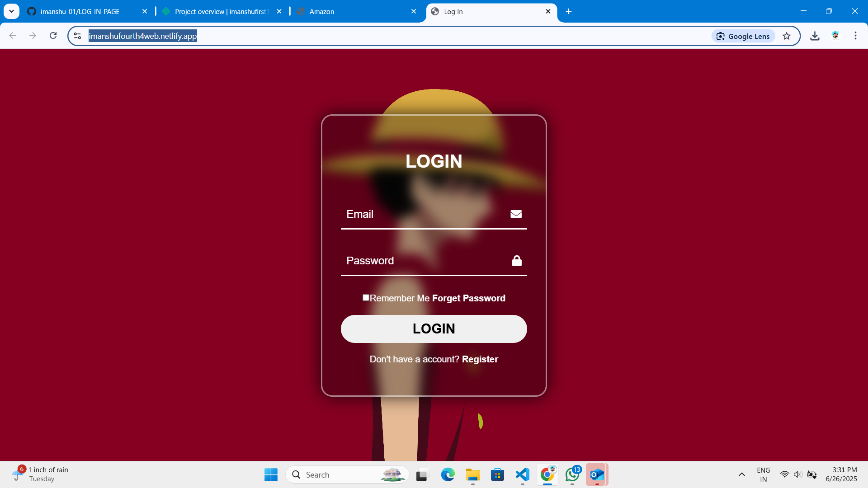Open Chrome downloads
The height and width of the screenshot is (488, 868).
pos(815,36)
